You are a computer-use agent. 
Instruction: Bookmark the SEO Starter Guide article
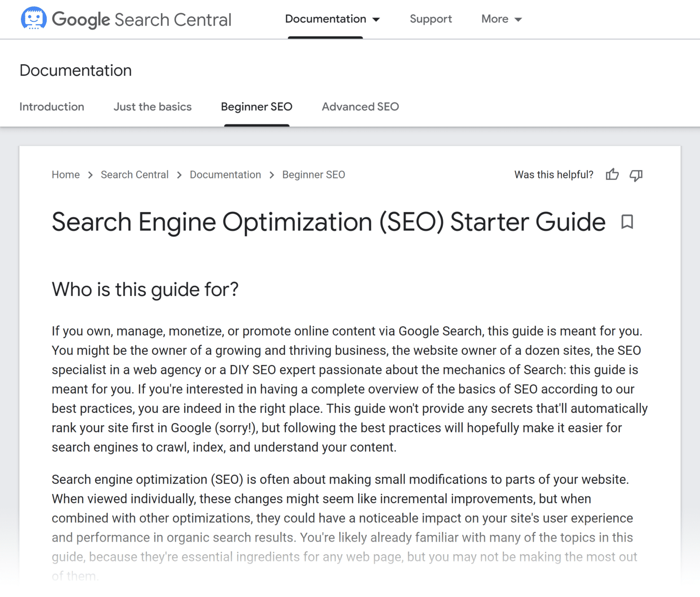627,222
